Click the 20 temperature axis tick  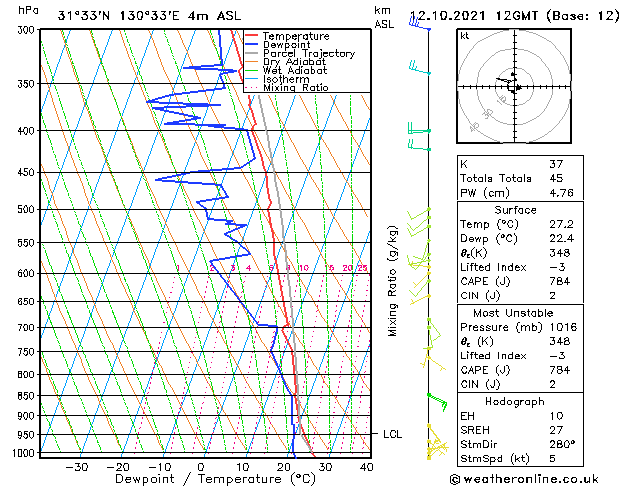tap(284, 467)
